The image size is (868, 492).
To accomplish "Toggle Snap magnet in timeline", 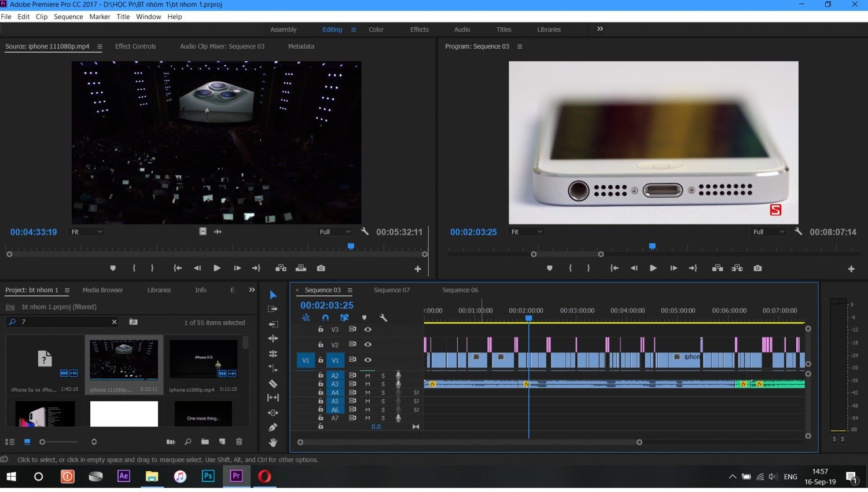I will (x=325, y=318).
